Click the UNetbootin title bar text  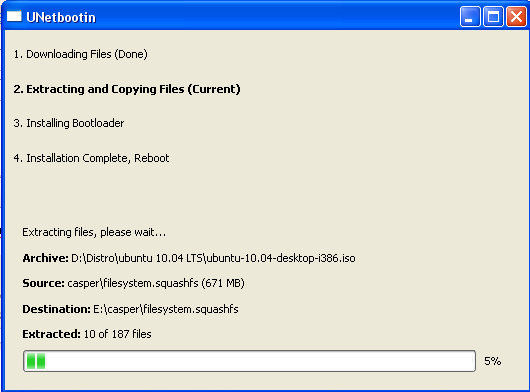[61, 17]
